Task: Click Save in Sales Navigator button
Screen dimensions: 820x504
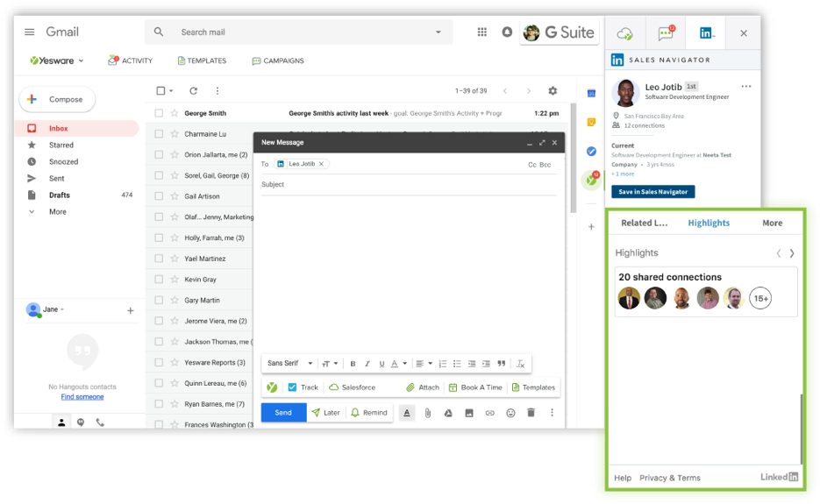Action: pyautogui.click(x=652, y=191)
